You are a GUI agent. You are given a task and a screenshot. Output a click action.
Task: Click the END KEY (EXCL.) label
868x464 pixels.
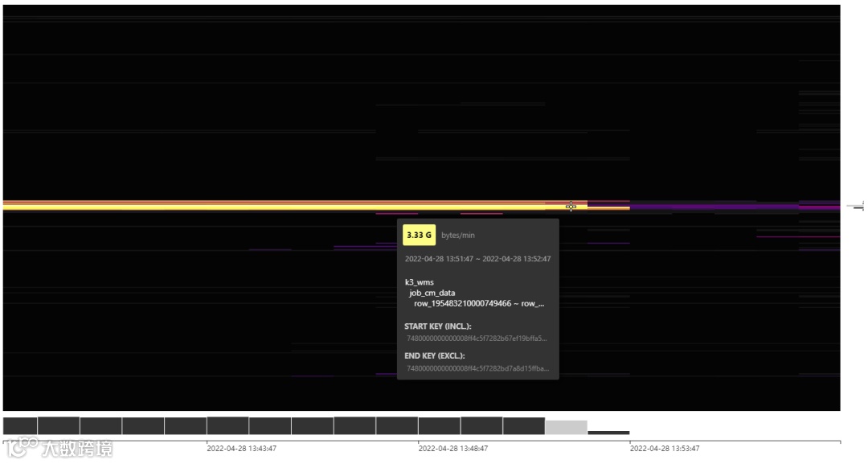pyautogui.click(x=435, y=356)
